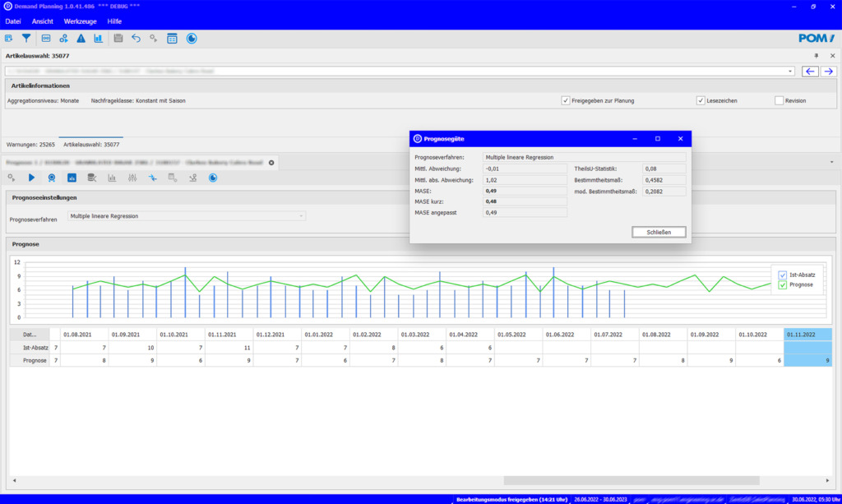
Task: Open the Ansicht menu
Action: [43, 21]
